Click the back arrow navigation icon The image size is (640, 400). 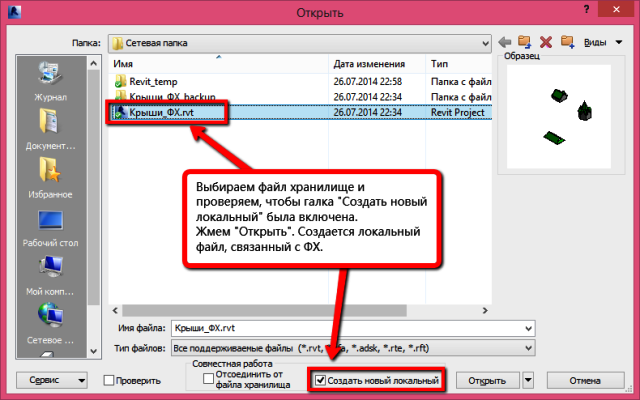(x=505, y=42)
